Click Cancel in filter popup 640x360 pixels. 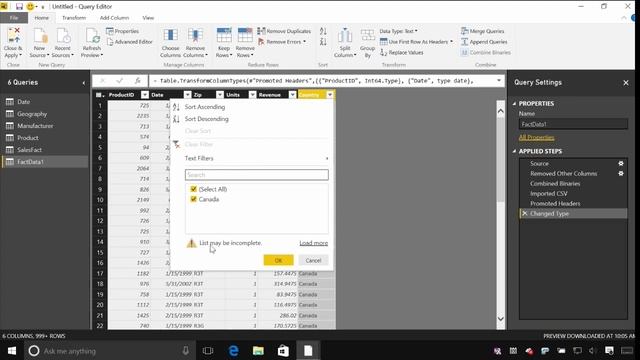coord(313,260)
